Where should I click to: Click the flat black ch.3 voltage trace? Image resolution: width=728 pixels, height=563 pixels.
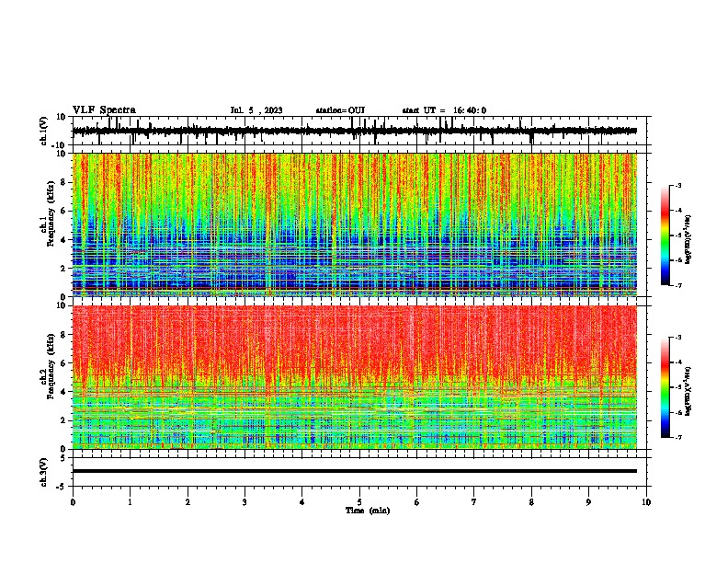[355, 471]
